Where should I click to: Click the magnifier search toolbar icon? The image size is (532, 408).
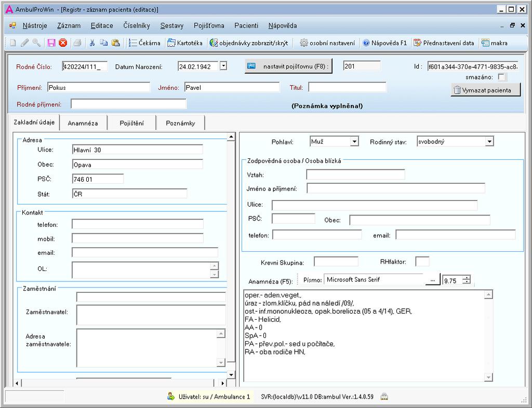[37, 43]
